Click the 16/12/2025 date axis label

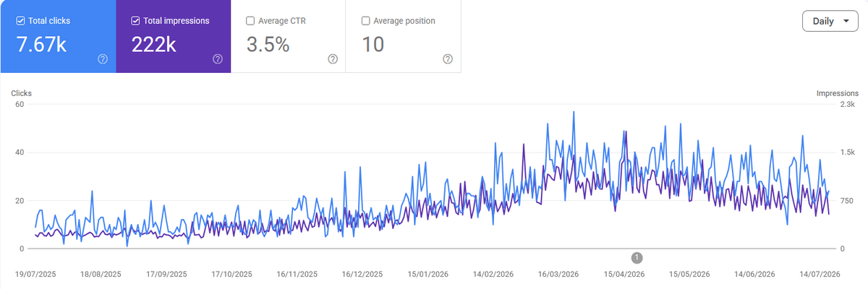pyautogui.click(x=362, y=275)
